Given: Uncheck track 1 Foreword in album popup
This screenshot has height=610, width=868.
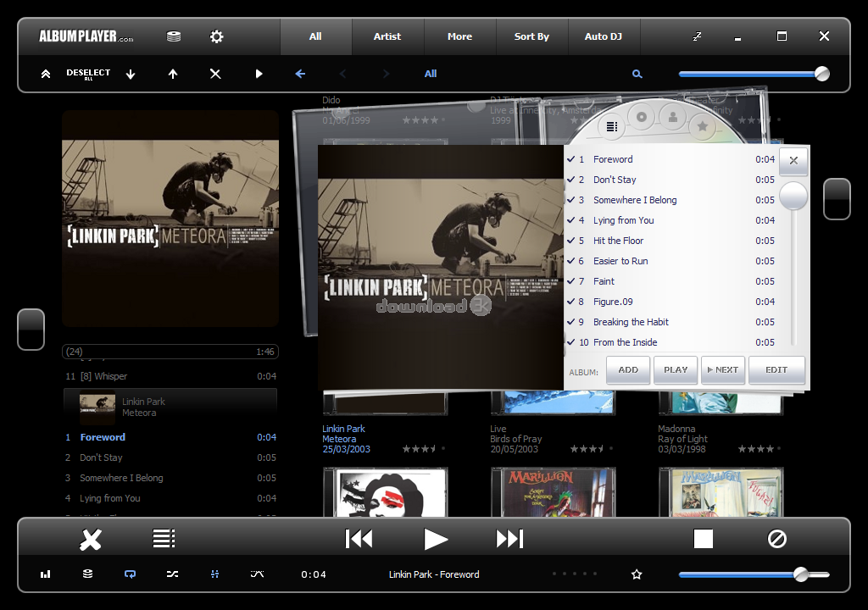Looking at the screenshot, I should tap(571, 159).
